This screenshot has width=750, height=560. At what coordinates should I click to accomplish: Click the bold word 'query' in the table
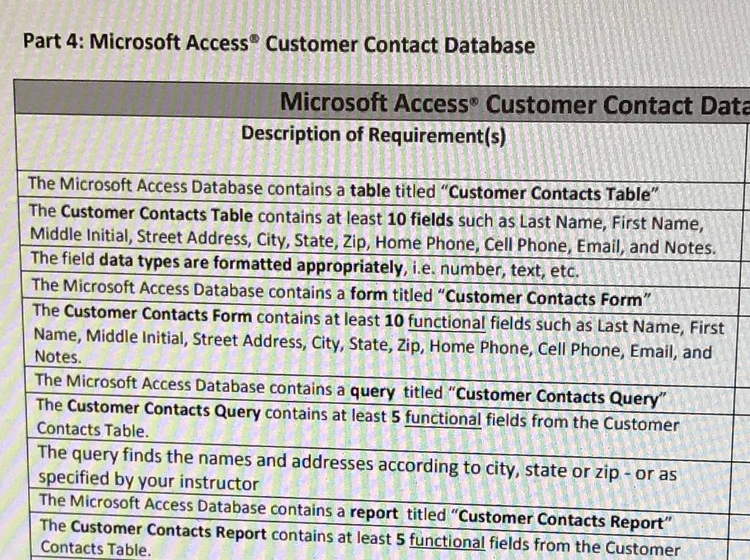[373, 392]
